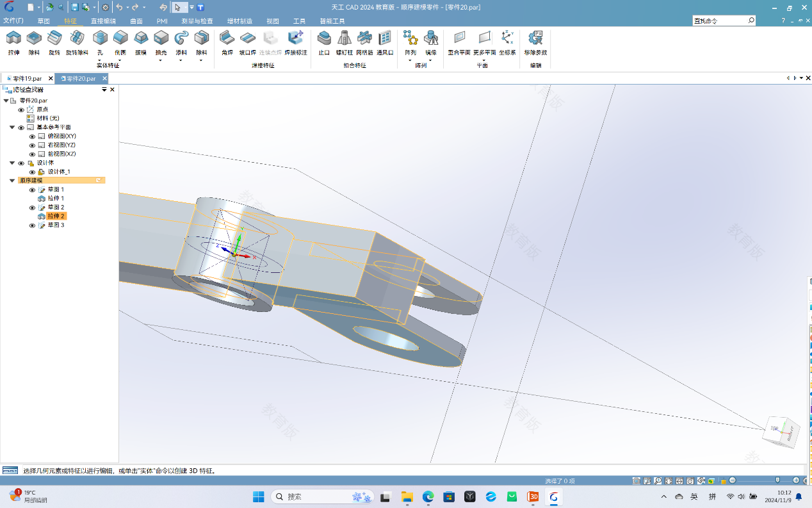Hide the 右视图(YZ) reference plane

[33, 145]
